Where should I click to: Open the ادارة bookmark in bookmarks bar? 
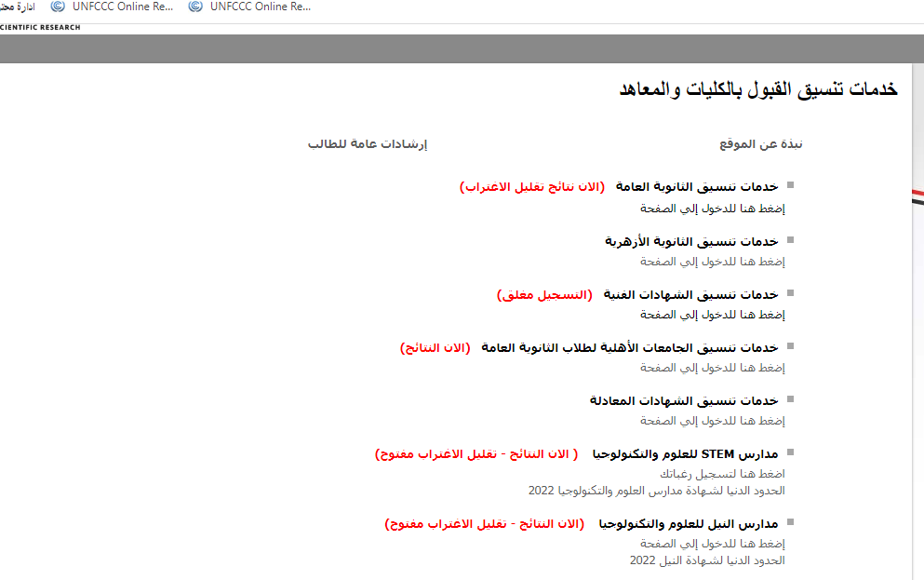pos(19,7)
